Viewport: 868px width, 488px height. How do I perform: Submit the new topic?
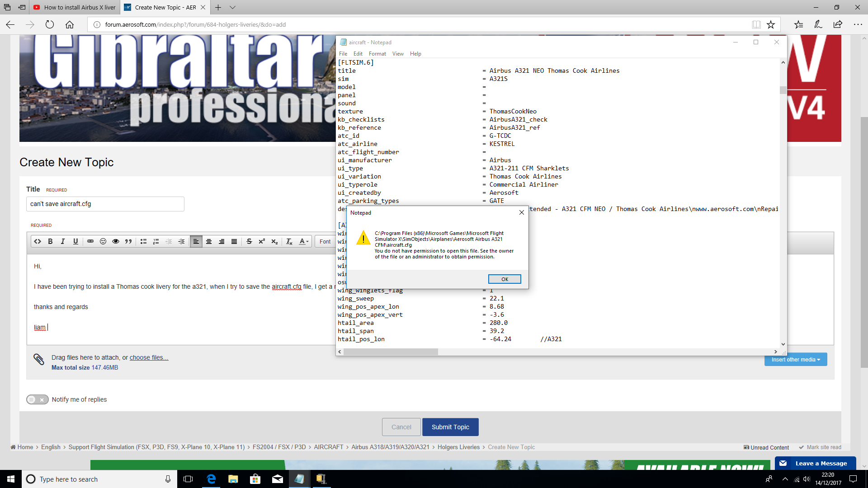click(450, 427)
